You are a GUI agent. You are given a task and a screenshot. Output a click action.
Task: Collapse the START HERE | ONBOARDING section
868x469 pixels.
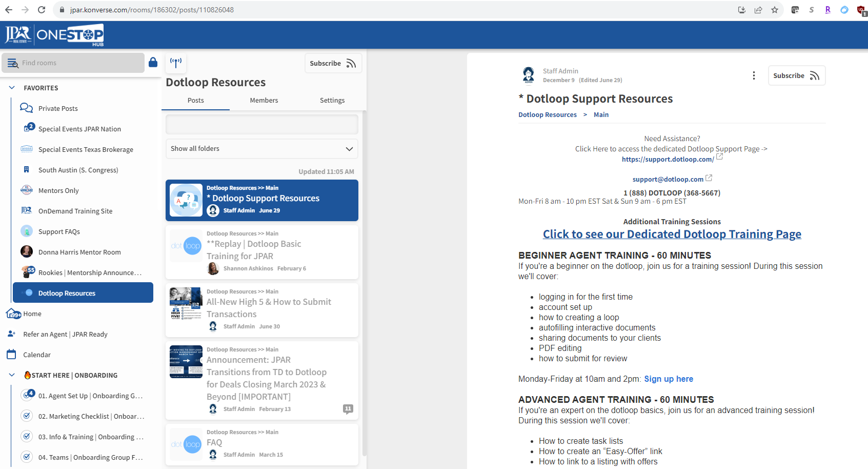tap(12, 375)
